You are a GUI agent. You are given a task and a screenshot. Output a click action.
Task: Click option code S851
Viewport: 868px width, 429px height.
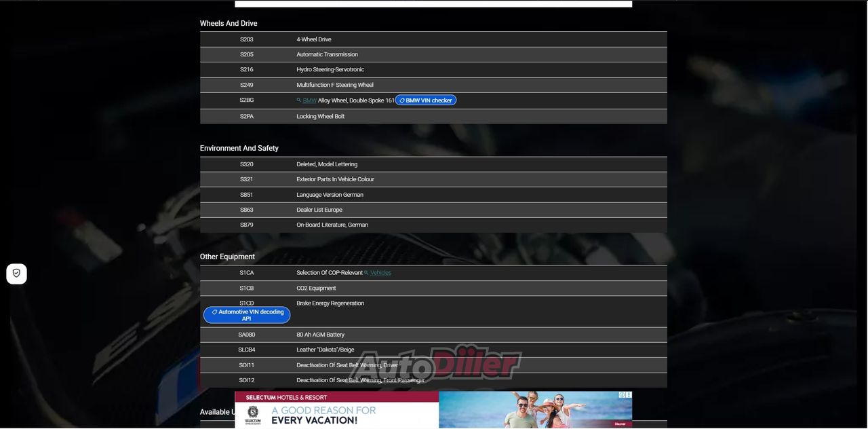[247, 195]
